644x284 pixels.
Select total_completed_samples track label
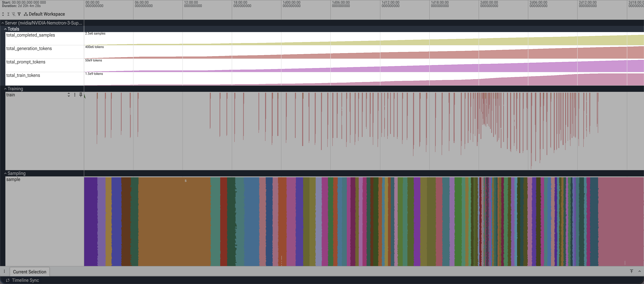click(31, 35)
